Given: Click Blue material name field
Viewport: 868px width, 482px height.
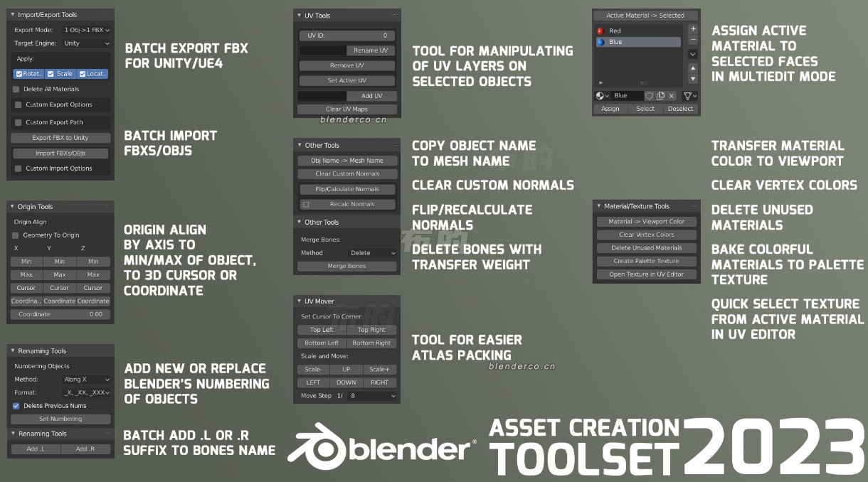Looking at the screenshot, I should click(628, 95).
